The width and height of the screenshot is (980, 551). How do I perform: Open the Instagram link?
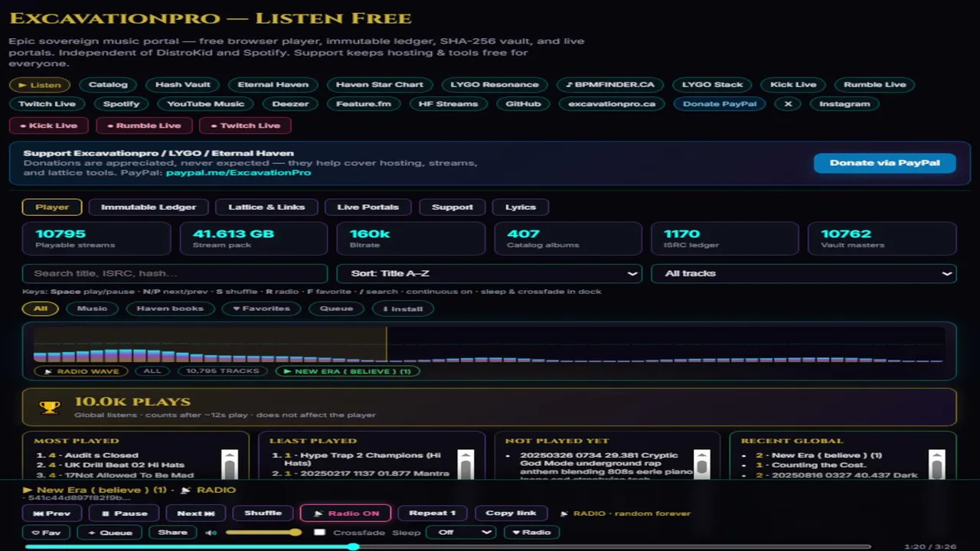pos(844,104)
